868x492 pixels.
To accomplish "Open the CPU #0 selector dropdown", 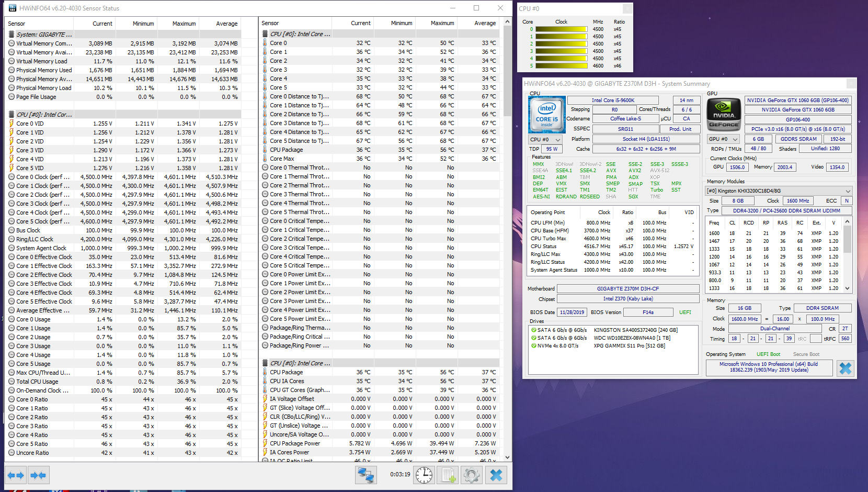I will pyautogui.click(x=545, y=139).
